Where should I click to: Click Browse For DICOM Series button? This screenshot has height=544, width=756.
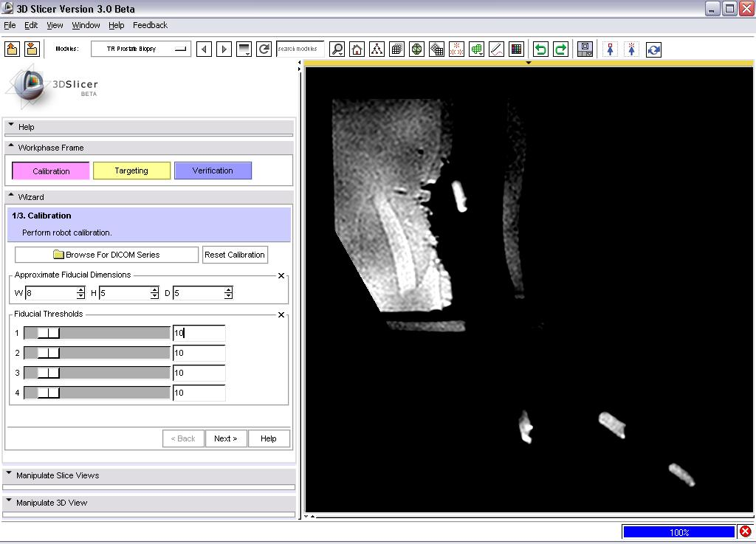point(106,255)
